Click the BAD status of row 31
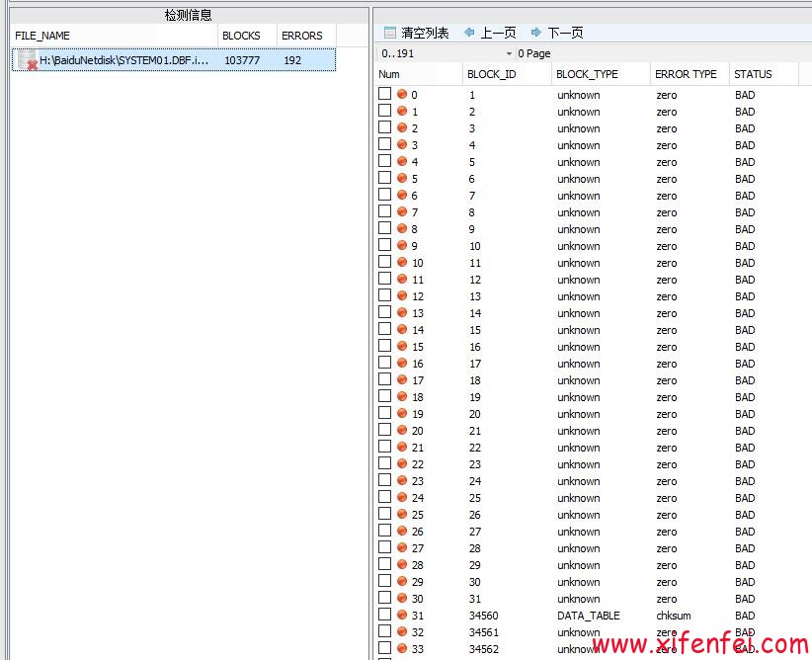812x660 pixels. 745,616
